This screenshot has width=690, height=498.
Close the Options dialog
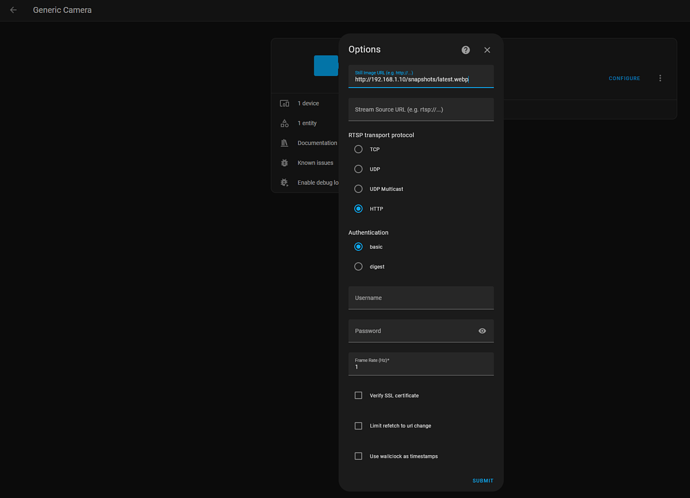[487, 50]
